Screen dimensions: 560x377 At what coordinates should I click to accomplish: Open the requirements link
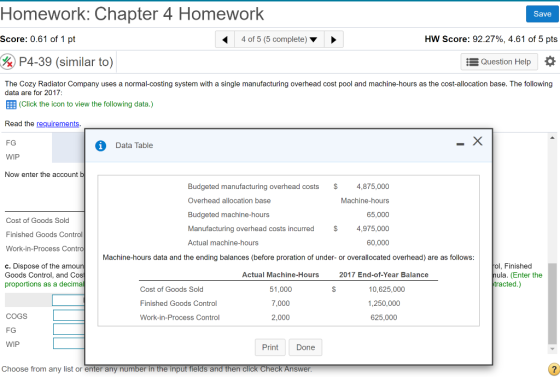[58, 124]
